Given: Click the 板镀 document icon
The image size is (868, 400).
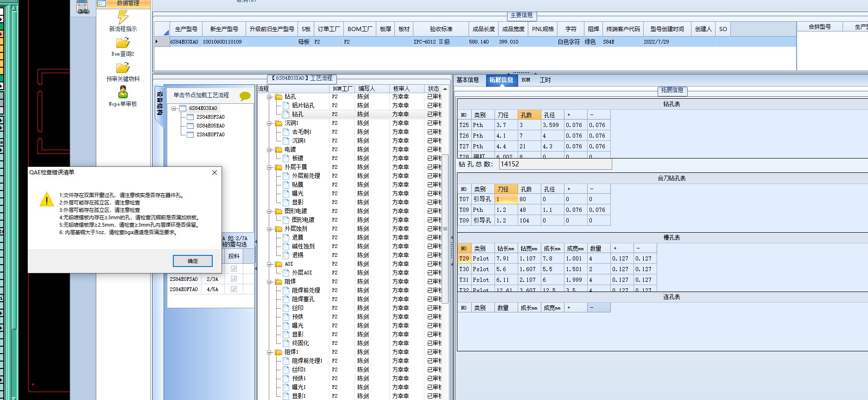Looking at the screenshot, I should [x=286, y=159].
